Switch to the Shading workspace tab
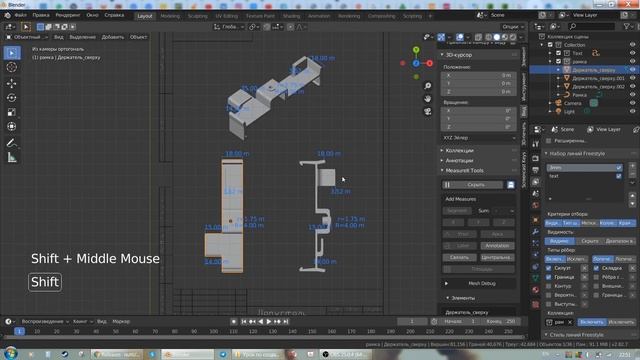The height and width of the screenshot is (360, 640). tap(291, 16)
